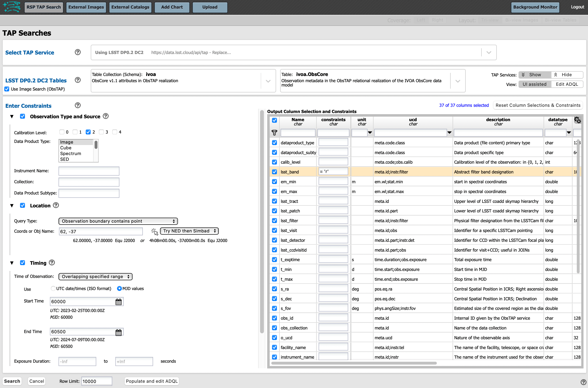Open Background Monitor

coord(535,7)
